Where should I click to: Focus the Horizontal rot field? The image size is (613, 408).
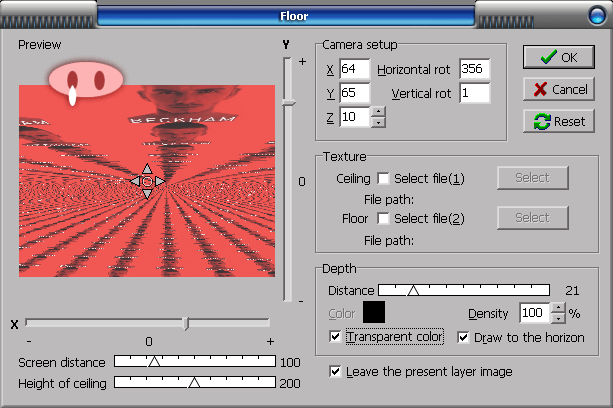(475, 69)
